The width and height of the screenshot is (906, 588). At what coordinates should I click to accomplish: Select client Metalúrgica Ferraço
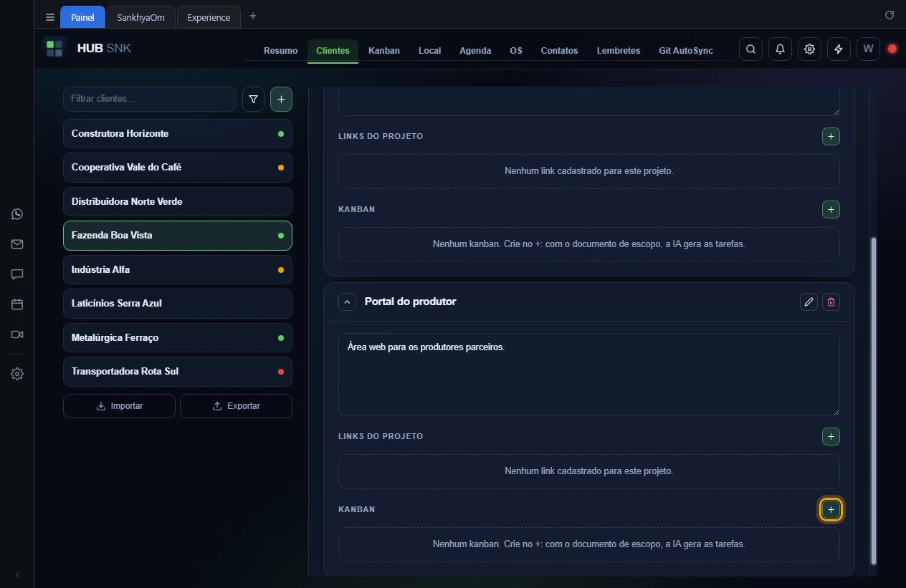178,338
